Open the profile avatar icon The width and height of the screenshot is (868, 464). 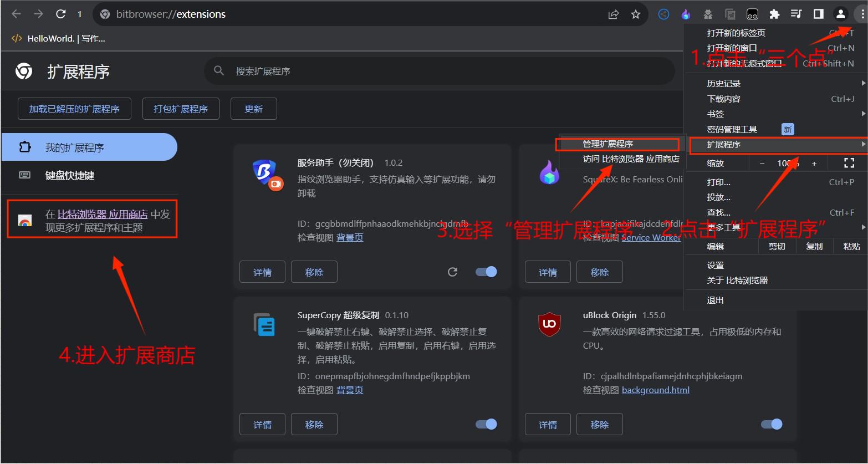(840, 14)
